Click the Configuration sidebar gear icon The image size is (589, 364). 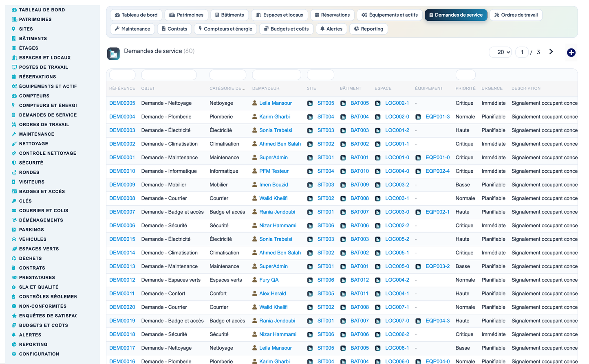tap(14, 354)
